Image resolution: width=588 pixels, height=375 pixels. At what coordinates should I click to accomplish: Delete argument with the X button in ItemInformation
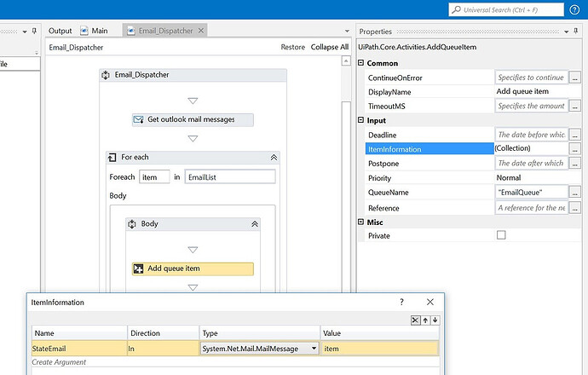[x=415, y=320]
